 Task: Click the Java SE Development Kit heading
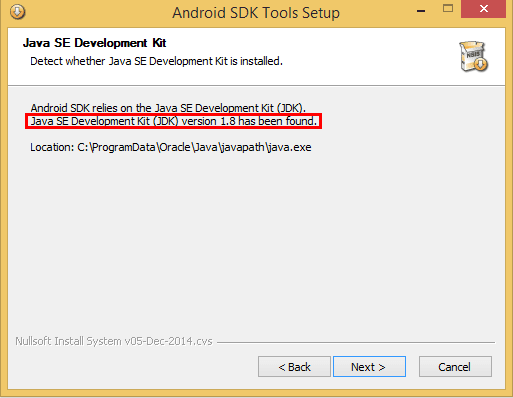click(95, 43)
